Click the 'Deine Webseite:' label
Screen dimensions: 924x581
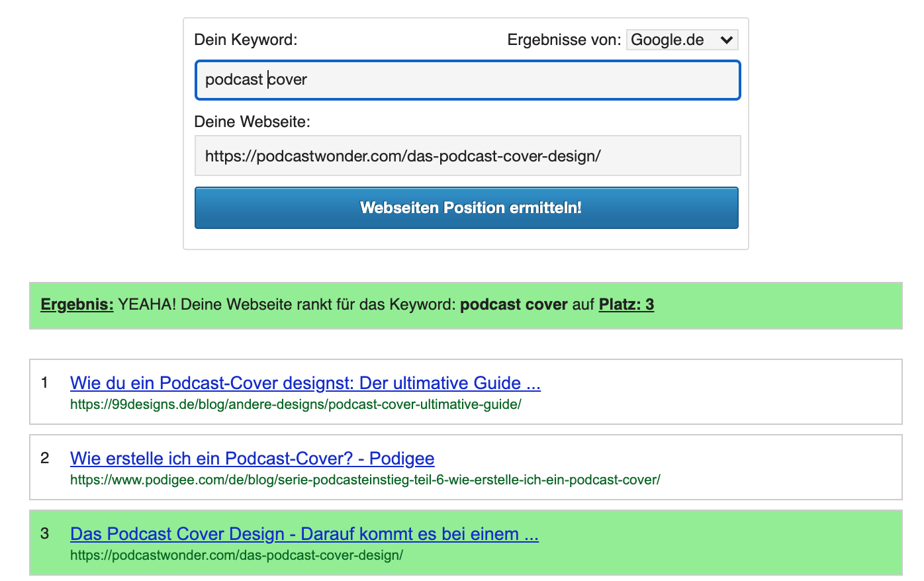pyautogui.click(x=252, y=122)
